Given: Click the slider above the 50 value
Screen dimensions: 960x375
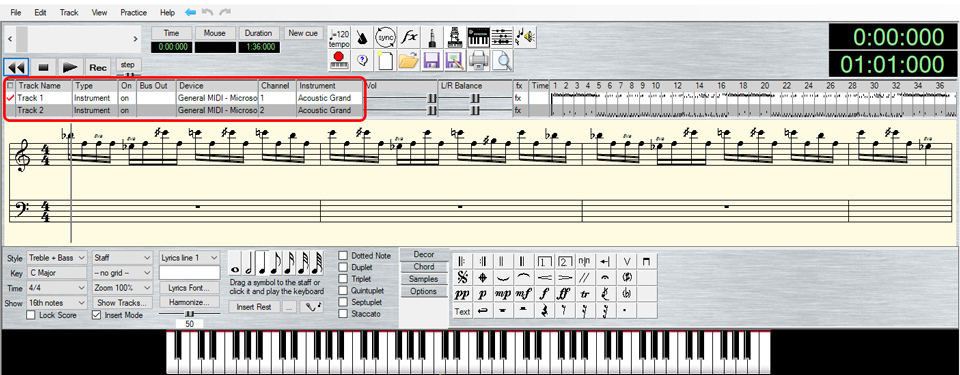Looking at the screenshot, I should point(189,314).
